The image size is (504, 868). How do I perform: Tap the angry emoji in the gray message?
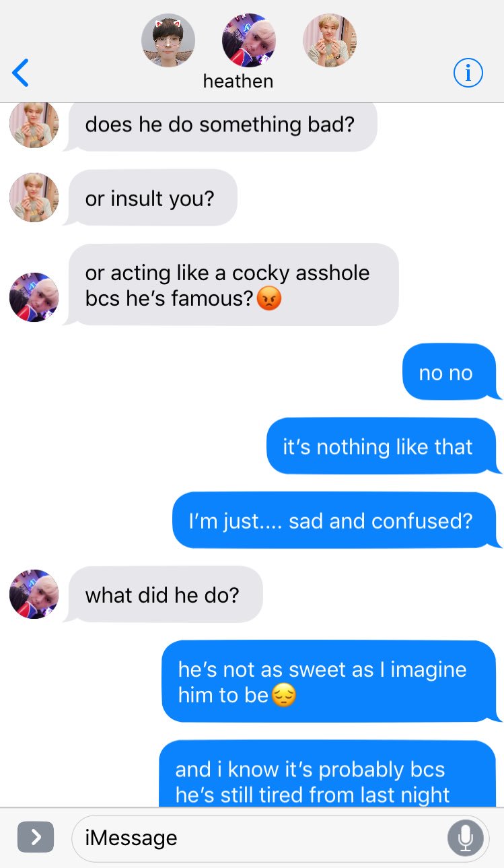point(269,298)
